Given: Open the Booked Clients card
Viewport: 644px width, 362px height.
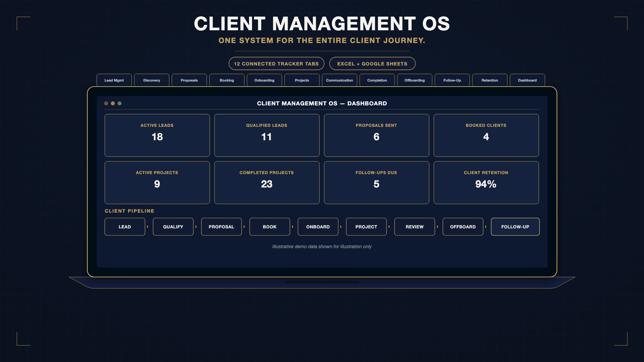Looking at the screenshot, I should (486, 135).
